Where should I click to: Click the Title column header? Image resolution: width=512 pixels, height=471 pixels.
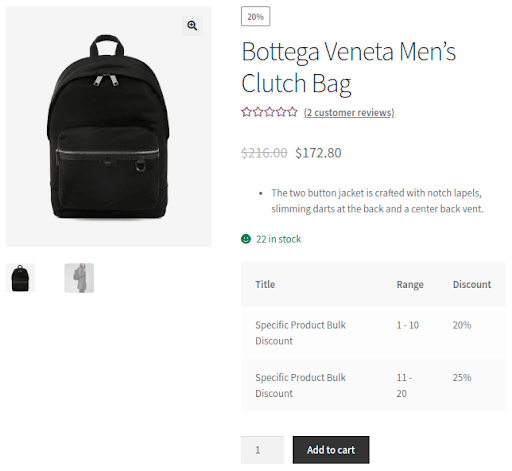(265, 284)
